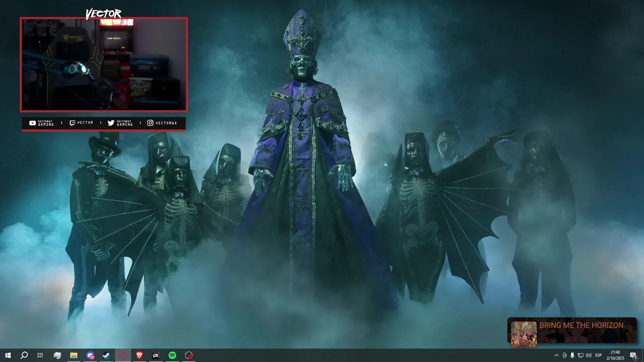Open the Windows Start menu
The image size is (644, 362).
(x=8, y=355)
